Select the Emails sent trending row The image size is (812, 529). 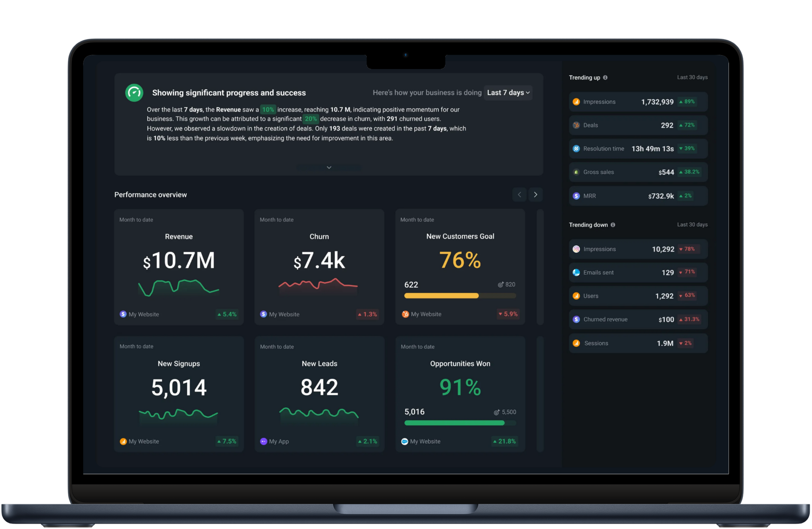coord(638,273)
